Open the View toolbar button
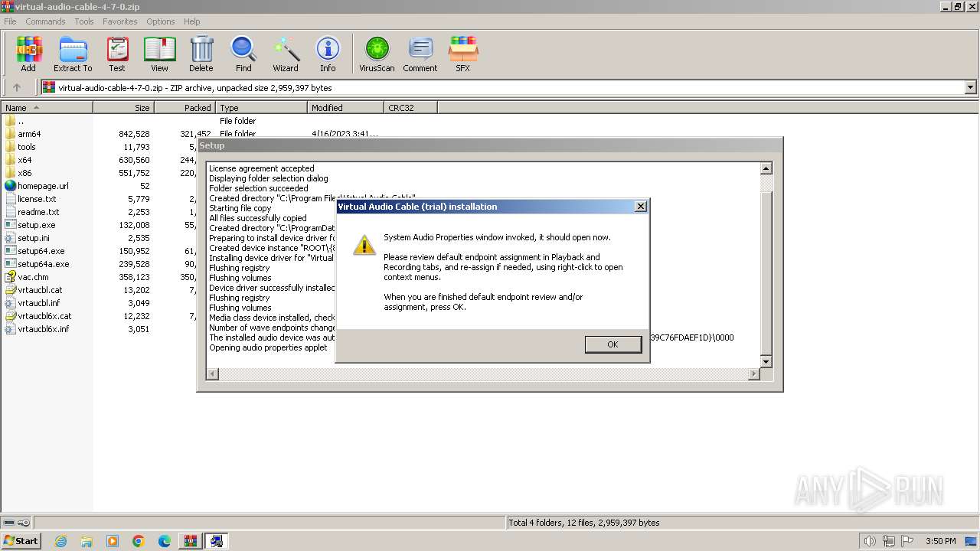 pos(159,54)
